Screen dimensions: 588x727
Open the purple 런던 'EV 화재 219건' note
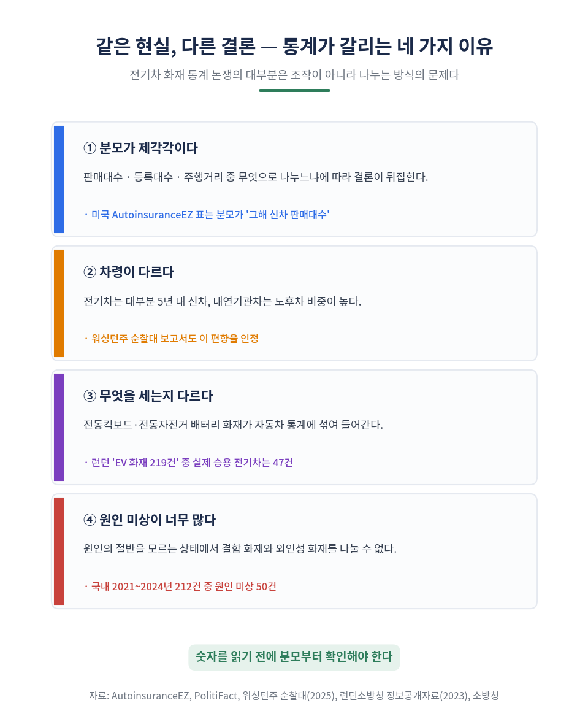coord(189,462)
